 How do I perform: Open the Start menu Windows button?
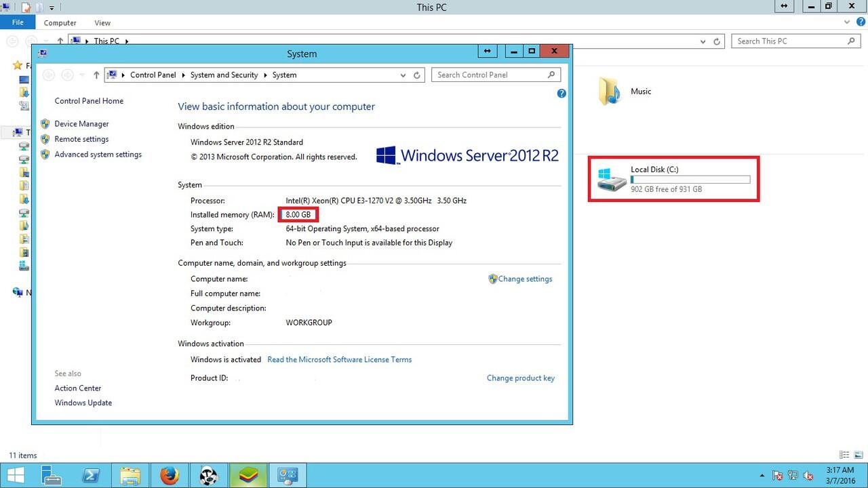[x=16, y=475]
